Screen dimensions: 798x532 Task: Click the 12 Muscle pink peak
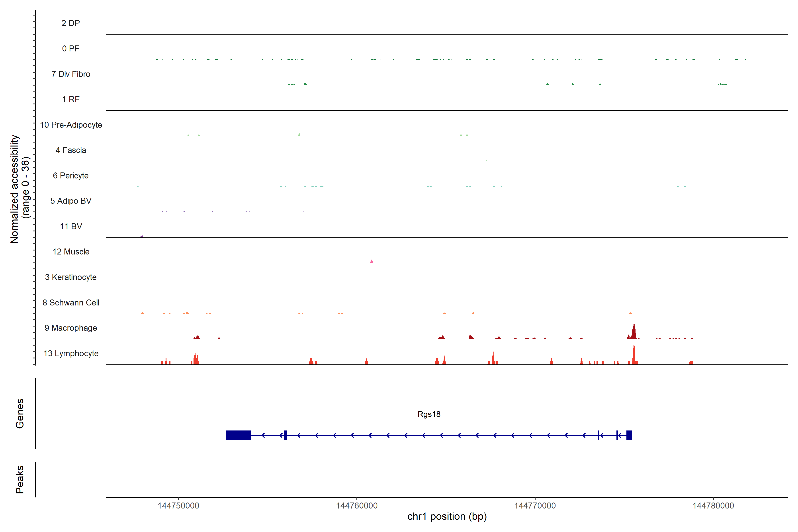(x=371, y=261)
